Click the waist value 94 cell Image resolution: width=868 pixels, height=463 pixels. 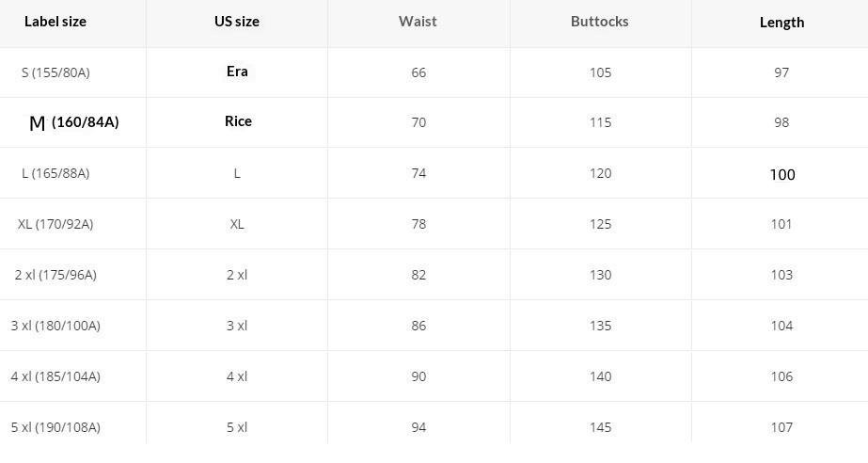tap(418, 427)
